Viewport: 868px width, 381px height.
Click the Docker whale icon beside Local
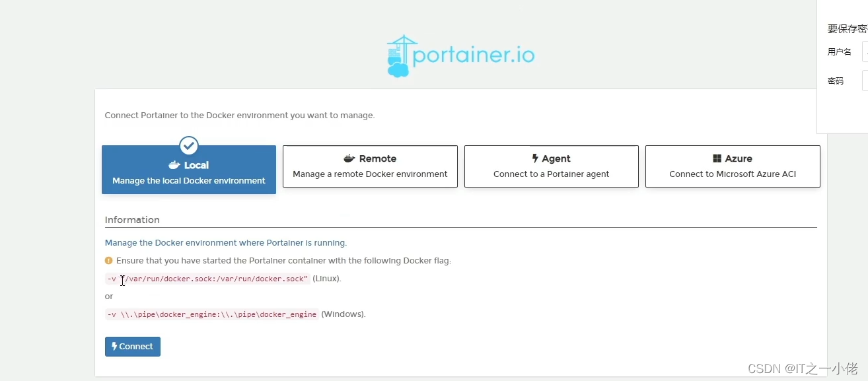click(175, 165)
